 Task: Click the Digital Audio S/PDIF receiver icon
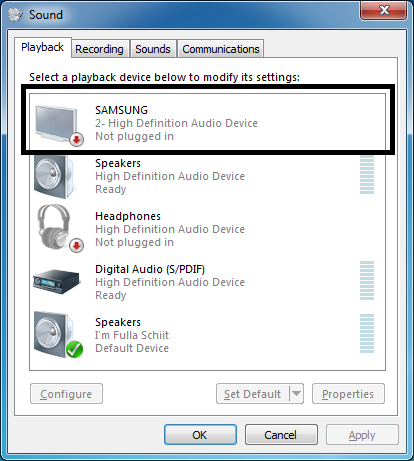(x=57, y=282)
